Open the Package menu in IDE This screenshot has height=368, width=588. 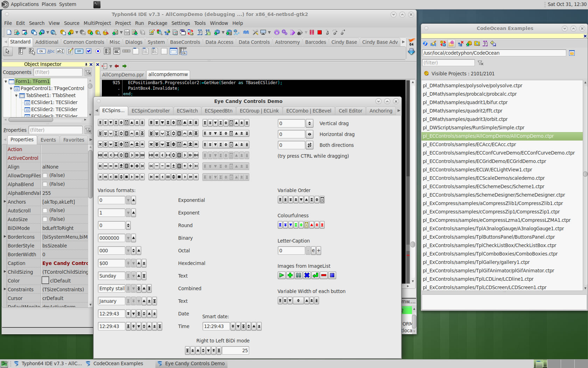point(157,23)
